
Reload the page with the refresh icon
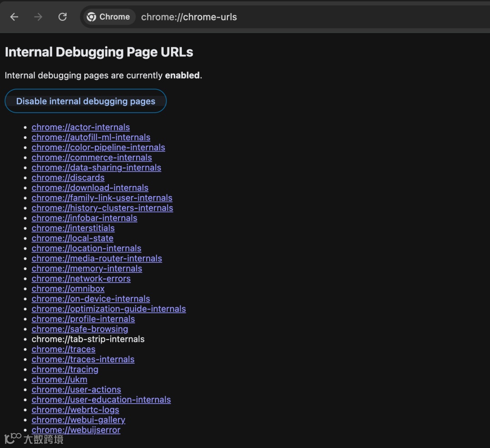(x=63, y=17)
